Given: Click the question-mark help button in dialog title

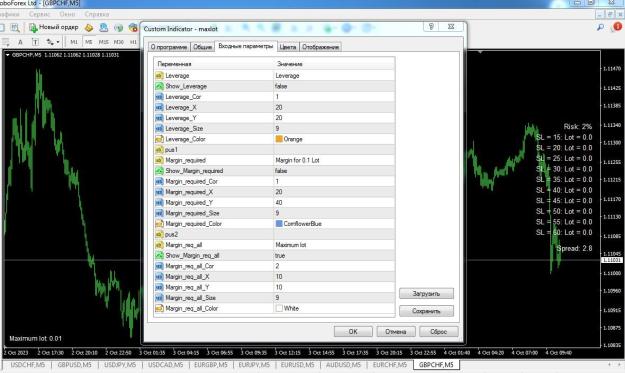Looking at the screenshot, I should 431,27.
